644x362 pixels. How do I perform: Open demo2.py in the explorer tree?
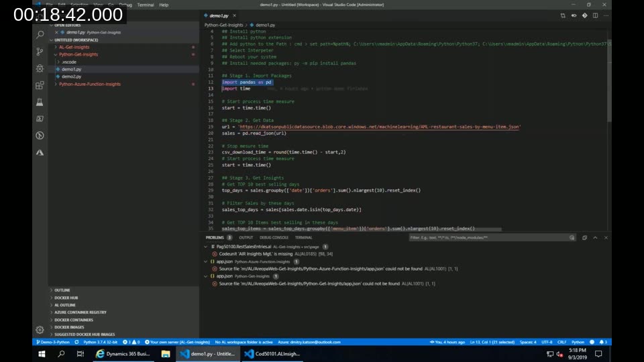pos(72,76)
